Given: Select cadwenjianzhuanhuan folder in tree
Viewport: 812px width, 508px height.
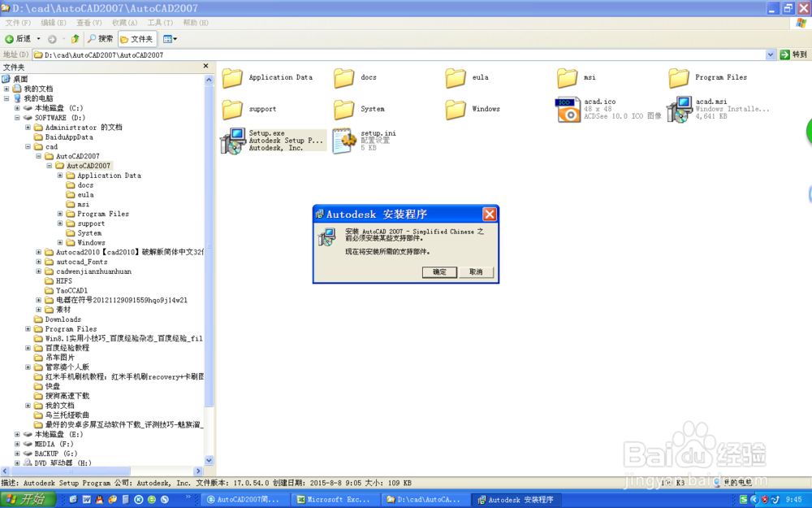Looking at the screenshot, I should pos(93,271).
